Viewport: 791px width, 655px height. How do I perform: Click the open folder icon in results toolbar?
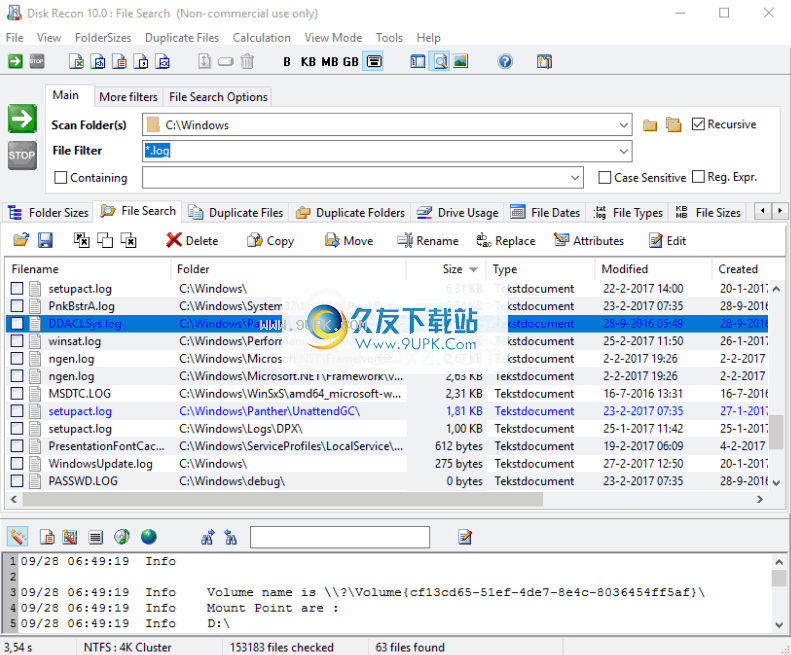coord(21,240)
